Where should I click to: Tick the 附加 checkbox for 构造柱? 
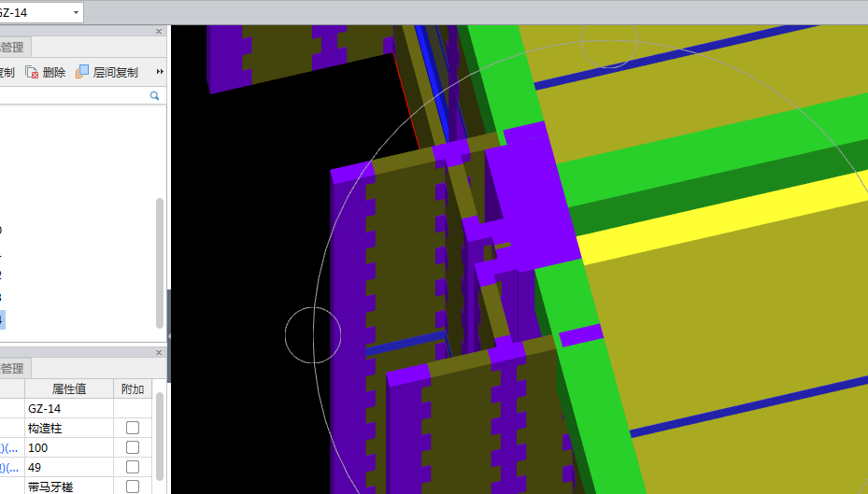[133, 428]
